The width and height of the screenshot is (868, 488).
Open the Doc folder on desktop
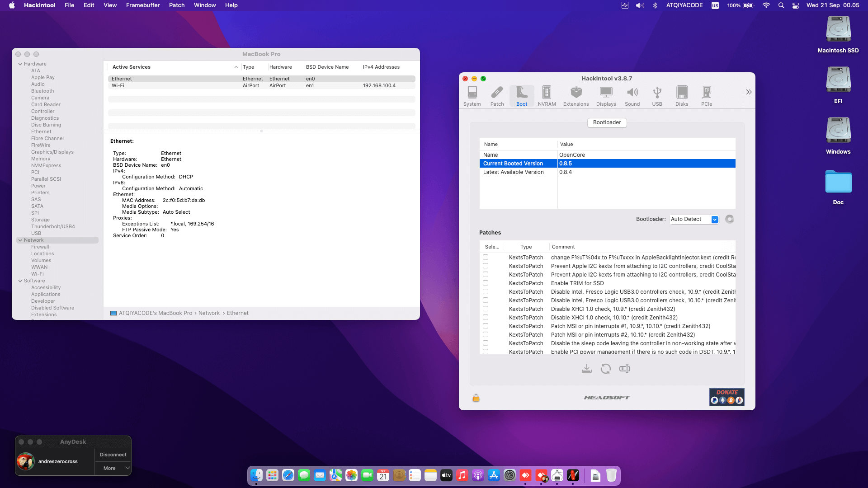coord(838,187)
